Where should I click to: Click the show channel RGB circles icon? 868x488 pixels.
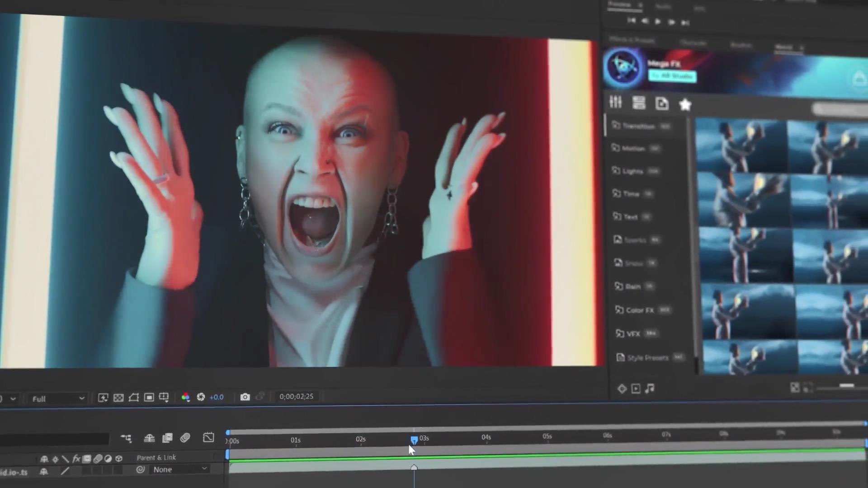185,397
